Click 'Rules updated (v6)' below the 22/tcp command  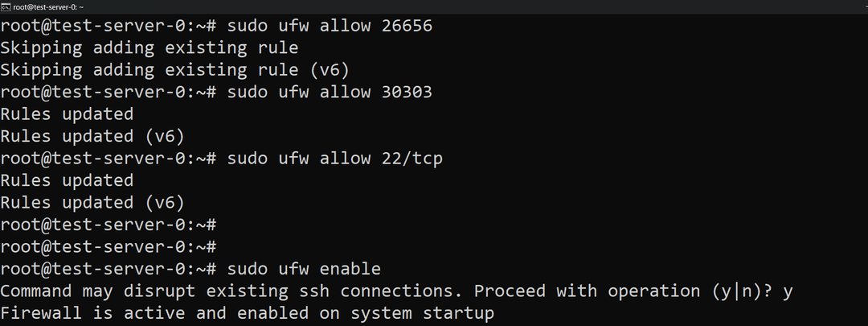pyautogui.click(x=92, y=202)
